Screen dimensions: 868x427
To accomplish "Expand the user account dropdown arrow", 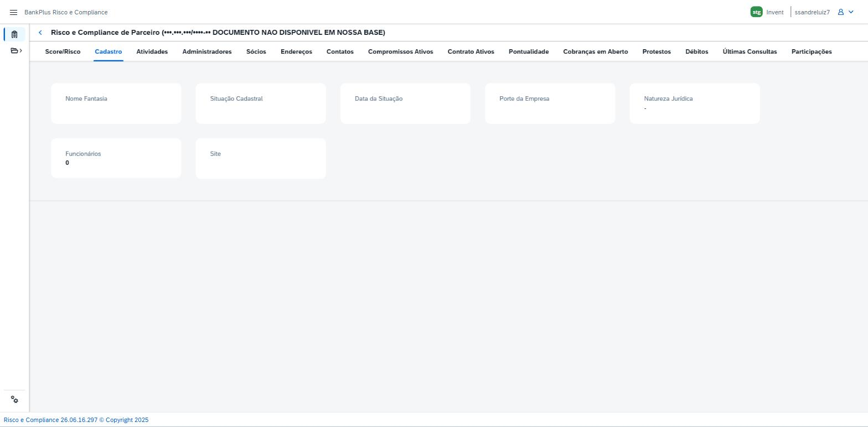I will 851,12.
